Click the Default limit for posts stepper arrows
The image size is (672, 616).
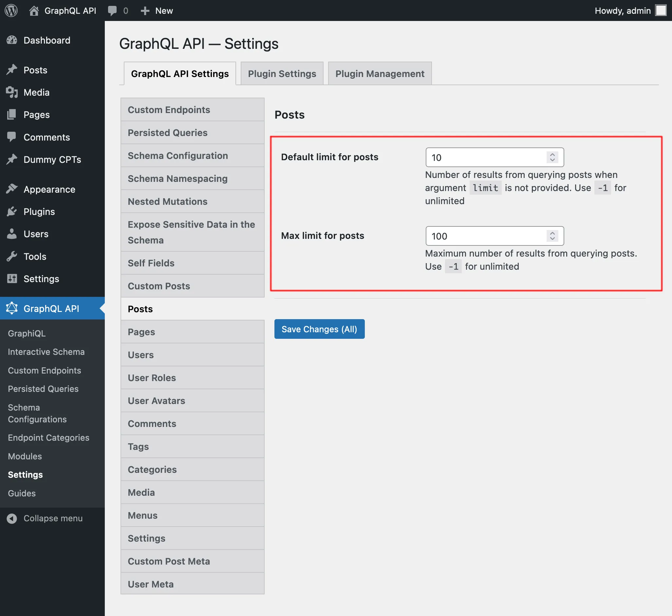[x=552, y=157]
